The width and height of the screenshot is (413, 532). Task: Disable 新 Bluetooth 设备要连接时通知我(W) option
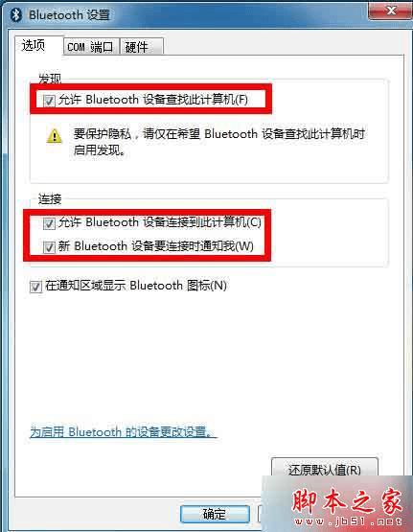click(49, 247)
